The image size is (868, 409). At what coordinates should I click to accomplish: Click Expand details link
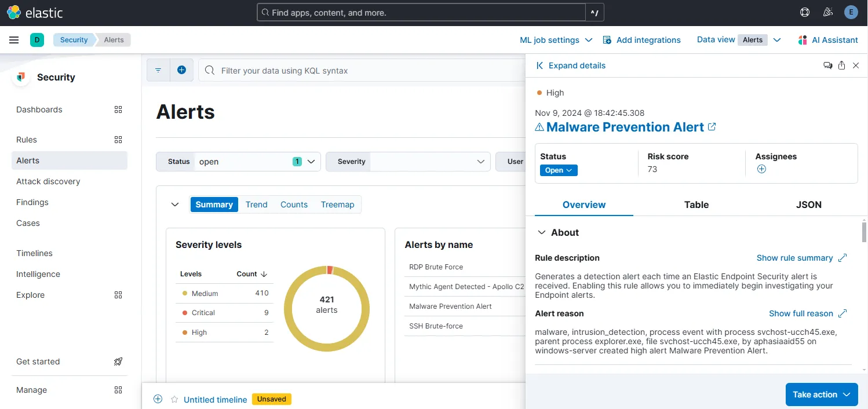click(x=571, y=65)
